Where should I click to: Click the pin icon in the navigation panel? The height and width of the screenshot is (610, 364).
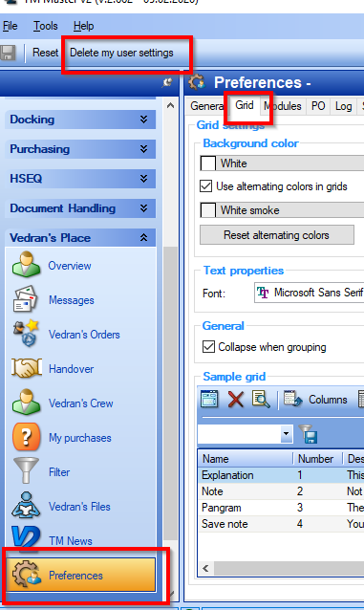tap(167, 82)
